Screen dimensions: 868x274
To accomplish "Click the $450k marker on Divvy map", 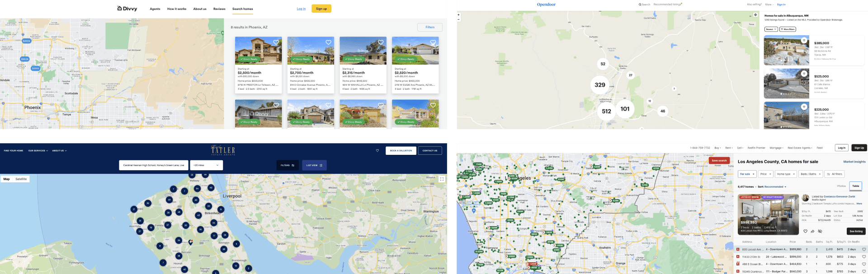I will (x=26, y=41).
